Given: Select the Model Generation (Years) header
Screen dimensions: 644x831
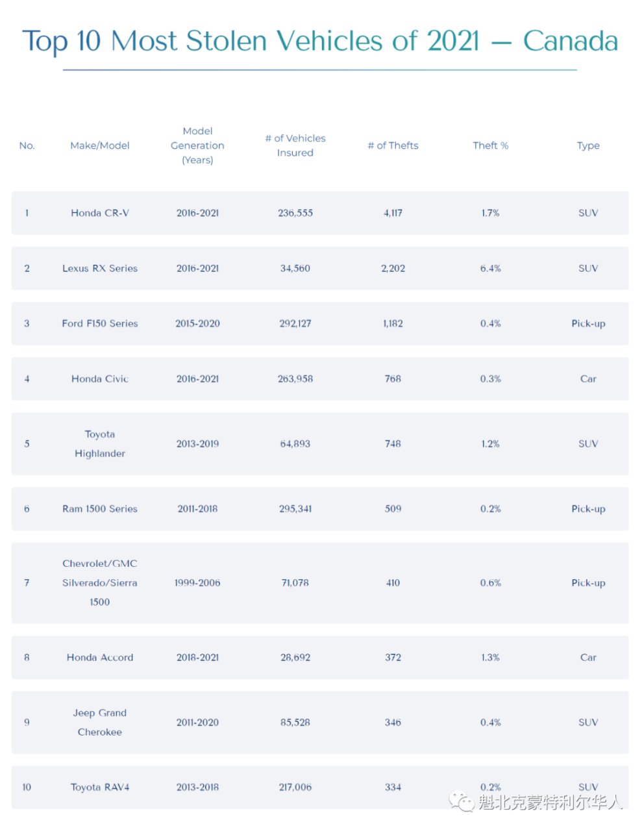Looking at the screenshot, I should tap(197, 145).
